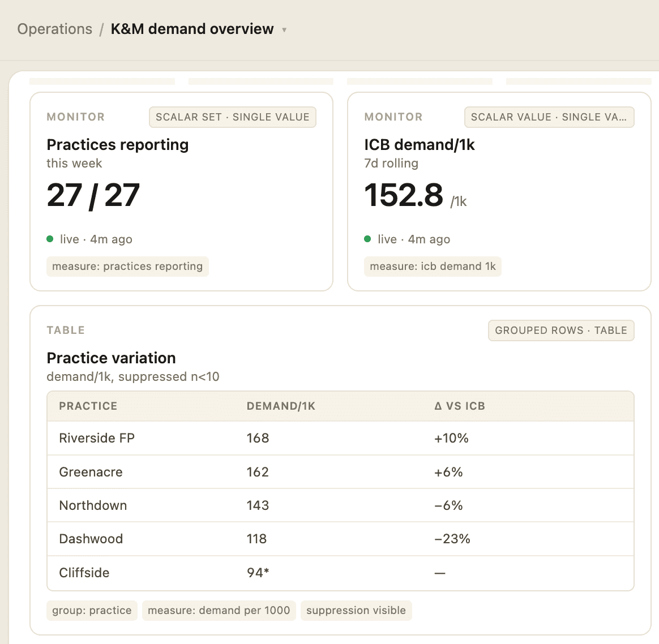Select the Greenacre practice cell
Image resolution: width=659 pixels, height=644 pixels.
coord(91,472)
